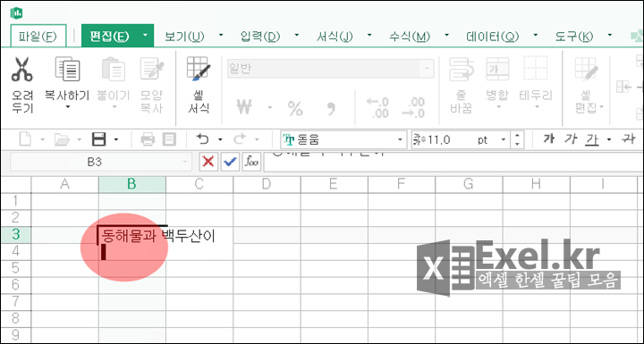644x344 pixels.
Task: Open the 보기(U) menu
Action: (184, 37)
